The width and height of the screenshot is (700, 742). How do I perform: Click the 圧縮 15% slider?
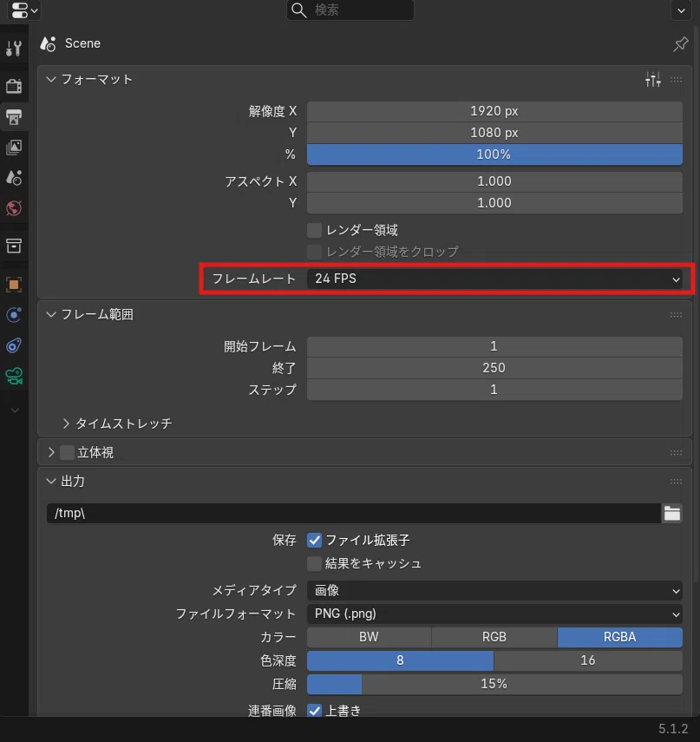pyautogui.click(x=494, y=684)
